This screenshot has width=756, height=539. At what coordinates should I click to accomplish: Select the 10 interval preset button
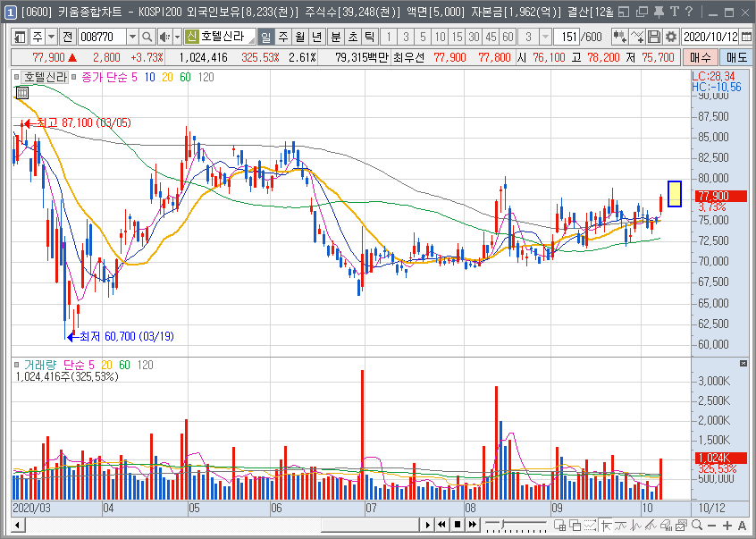(x=440, y=37)
